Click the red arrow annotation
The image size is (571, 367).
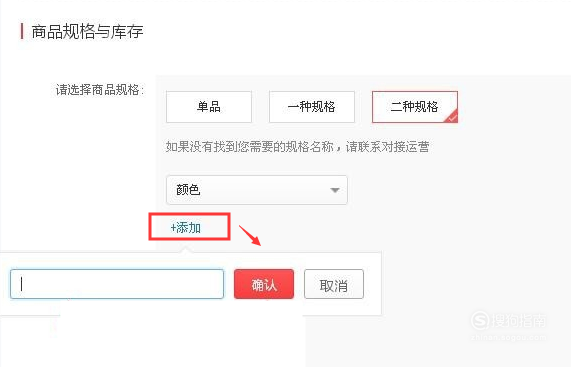coord(250,236)
